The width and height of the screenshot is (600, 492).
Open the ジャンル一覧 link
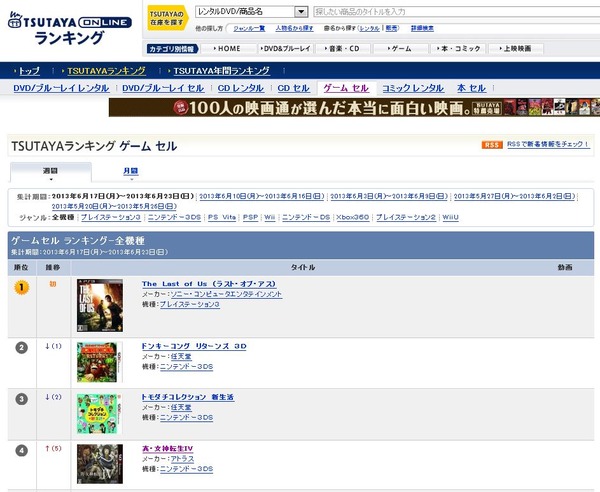[x=249, y=28]
